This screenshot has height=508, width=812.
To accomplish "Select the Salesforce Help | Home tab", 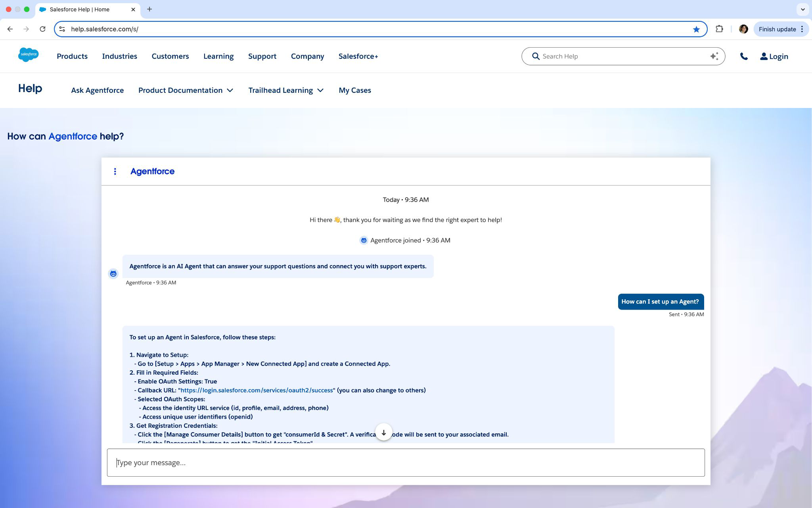I will coord(87,10).
